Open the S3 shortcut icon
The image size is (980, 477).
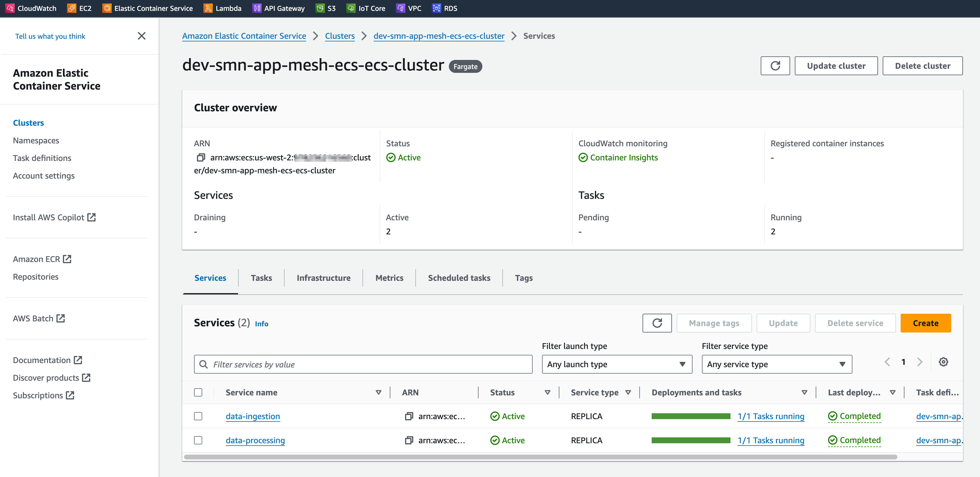coord(320,8)
